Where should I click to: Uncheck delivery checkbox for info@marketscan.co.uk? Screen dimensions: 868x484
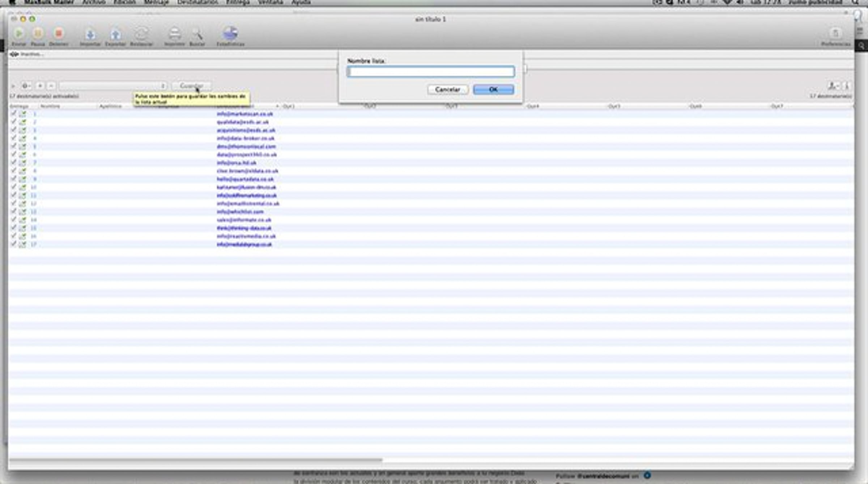(x=14, y=113)
